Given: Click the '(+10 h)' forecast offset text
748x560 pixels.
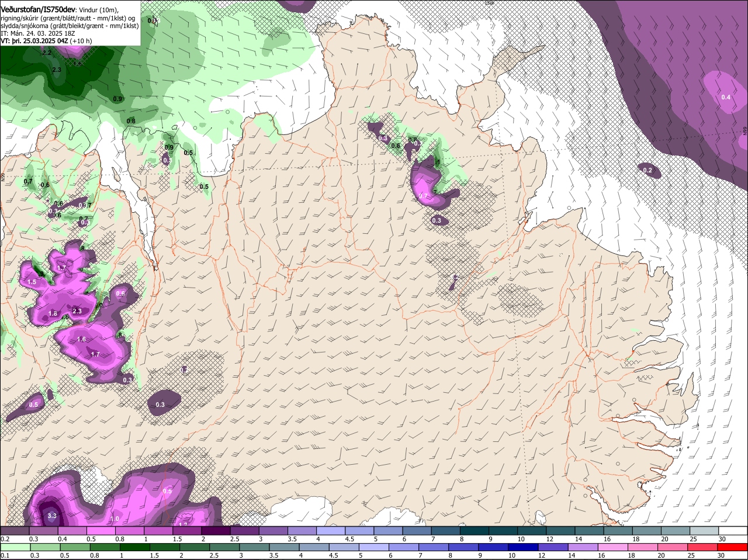Looking at the screenshot, I should (x=81, y=41).
